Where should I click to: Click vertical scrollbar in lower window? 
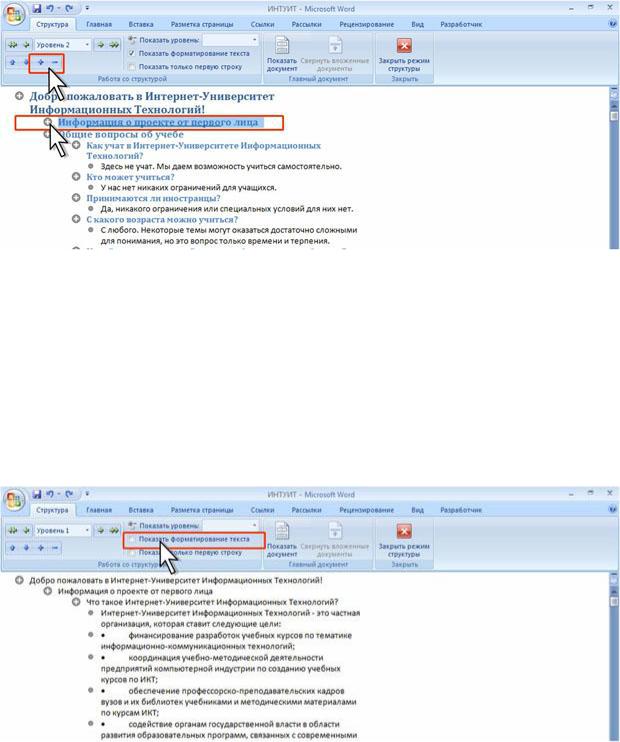(x=614, y=657)
